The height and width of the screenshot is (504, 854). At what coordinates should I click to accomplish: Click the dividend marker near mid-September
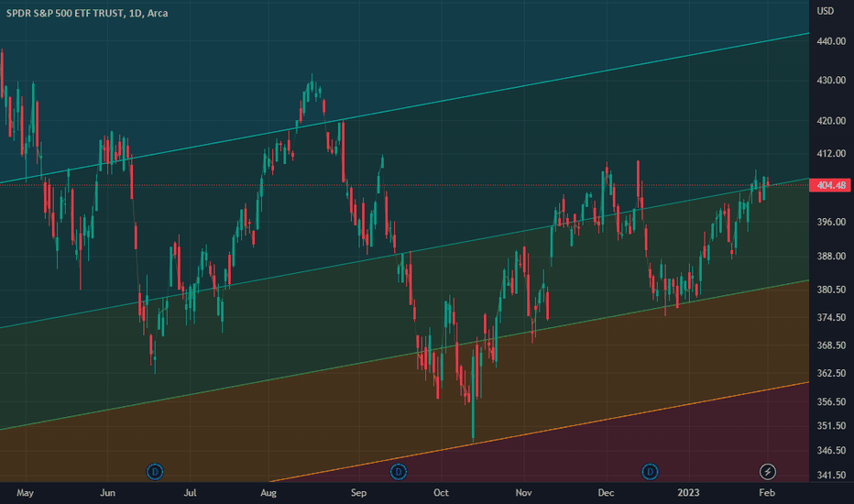point(398,471)
